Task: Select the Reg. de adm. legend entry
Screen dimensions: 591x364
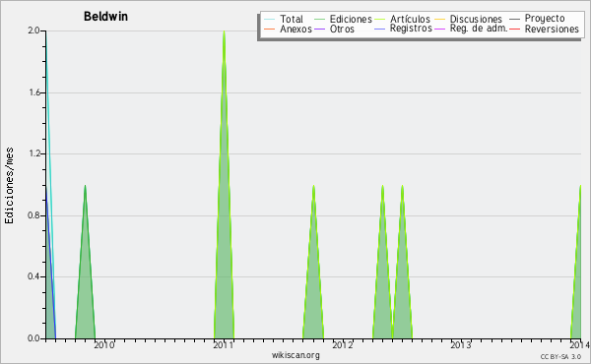Action: [479, 29]
